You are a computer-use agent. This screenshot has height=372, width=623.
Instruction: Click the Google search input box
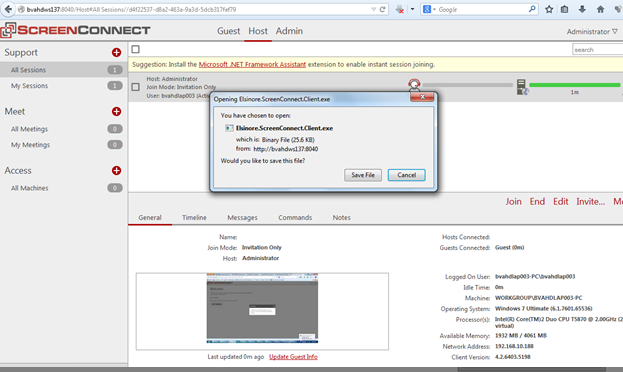pyautogui.click(x=482, y=9)
